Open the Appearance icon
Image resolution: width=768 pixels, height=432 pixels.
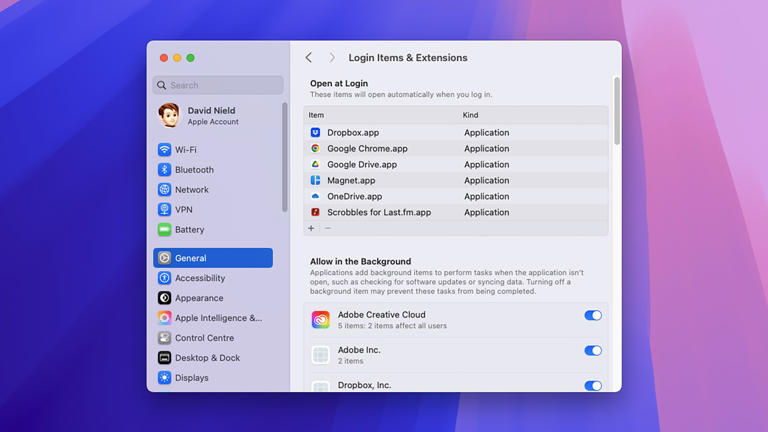tap(165, 298)
